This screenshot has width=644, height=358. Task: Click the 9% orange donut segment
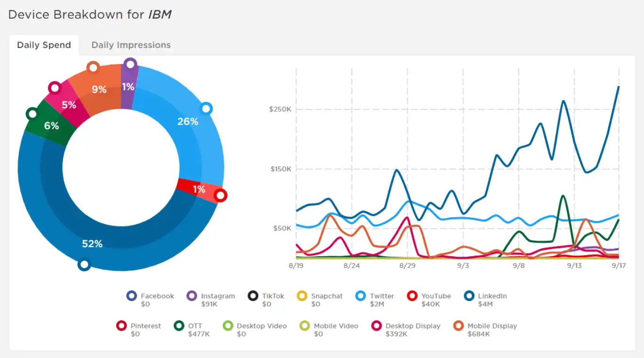tap(99, 89)
